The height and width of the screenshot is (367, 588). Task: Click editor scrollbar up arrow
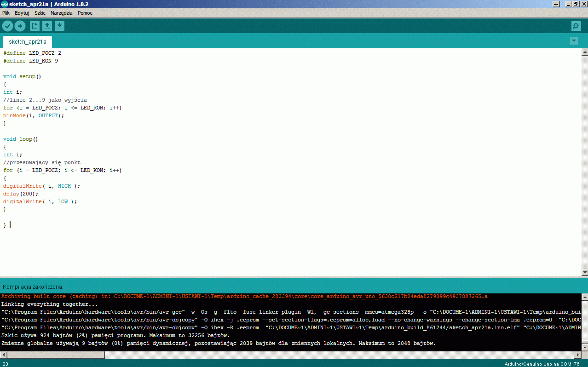click(x=584, y=52)
